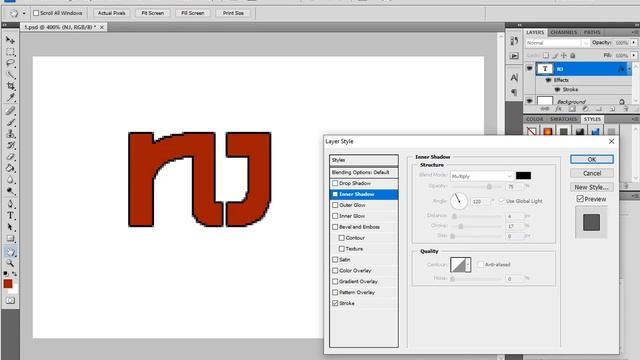Select the Rectangle shape tool
Viewport: 640px width, 360px height.
point(10,238)
